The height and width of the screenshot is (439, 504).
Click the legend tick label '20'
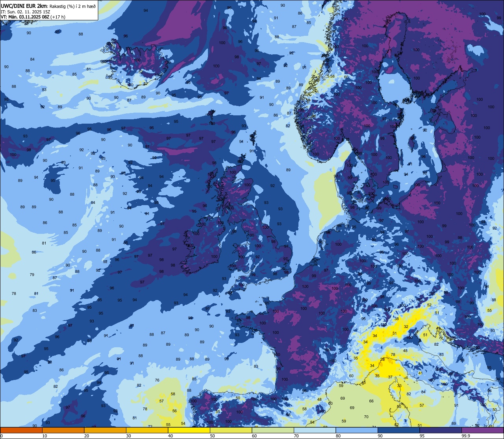87,436
